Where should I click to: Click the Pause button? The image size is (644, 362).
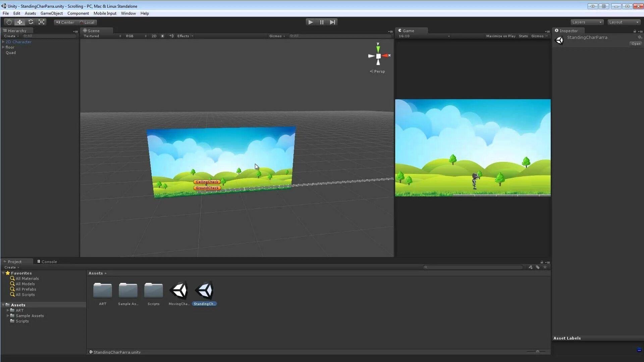click(322, 22)
